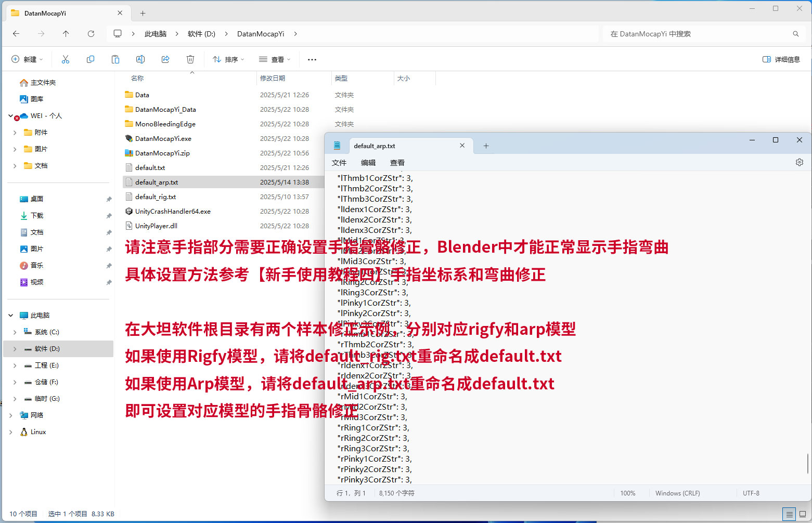812x523 pixels.
Task: Refresh the current folder view
Action: click(91, 34)
